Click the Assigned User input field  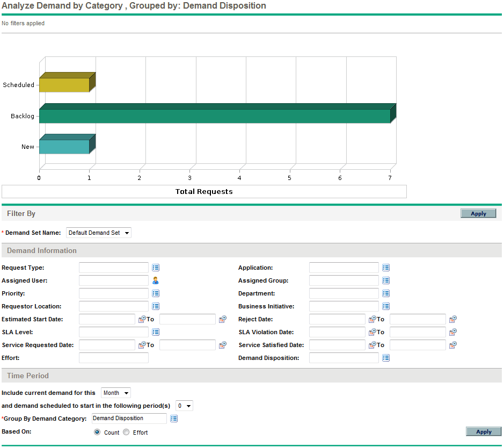114,280
